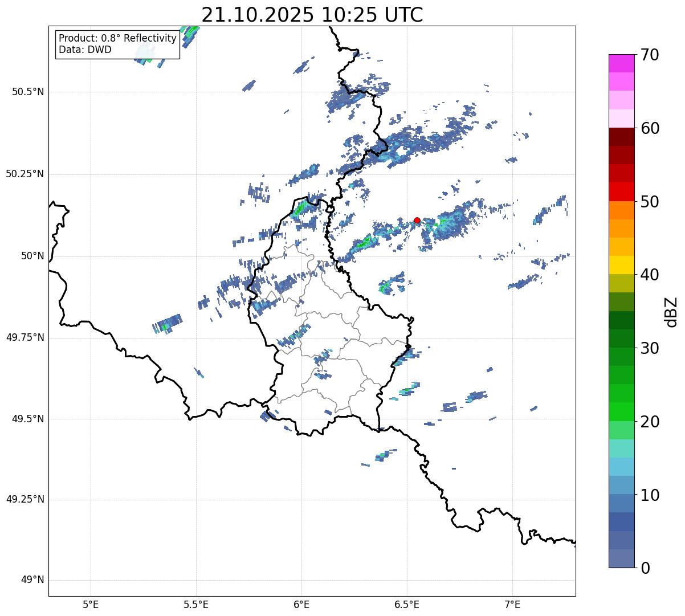Click the 5°E longitude label
This screenshot has height=616, width=685.
91,604
